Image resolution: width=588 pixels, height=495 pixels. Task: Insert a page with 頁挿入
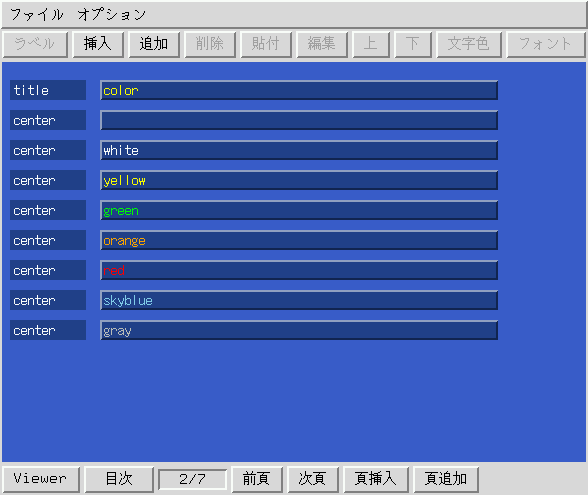tap(376, 479)
